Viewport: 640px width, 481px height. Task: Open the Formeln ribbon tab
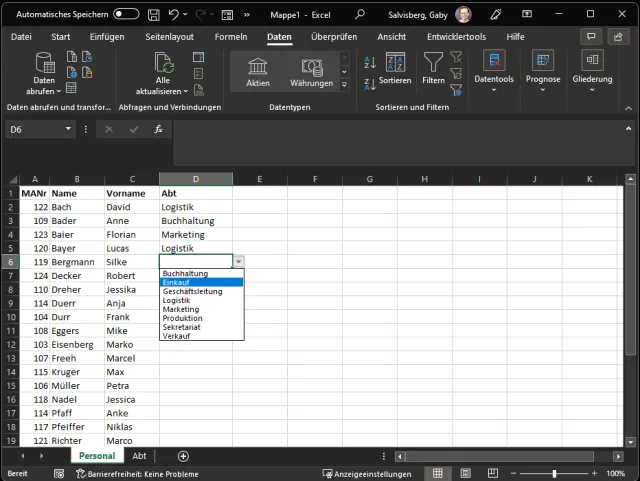pos(231,37)
